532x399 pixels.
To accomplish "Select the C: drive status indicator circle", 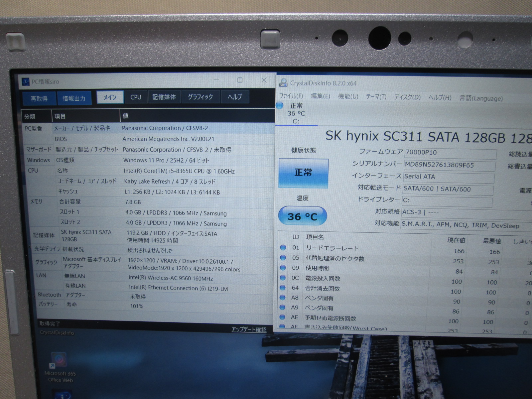I will 280,105.
